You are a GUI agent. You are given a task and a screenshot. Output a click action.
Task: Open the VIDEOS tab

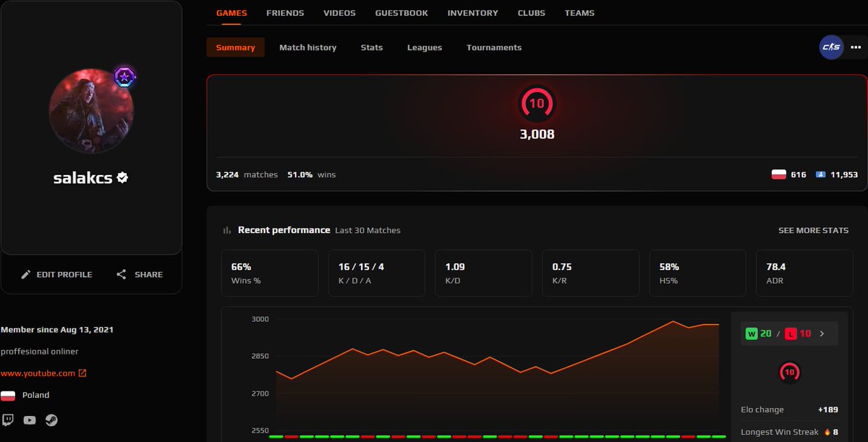(339, 13)
